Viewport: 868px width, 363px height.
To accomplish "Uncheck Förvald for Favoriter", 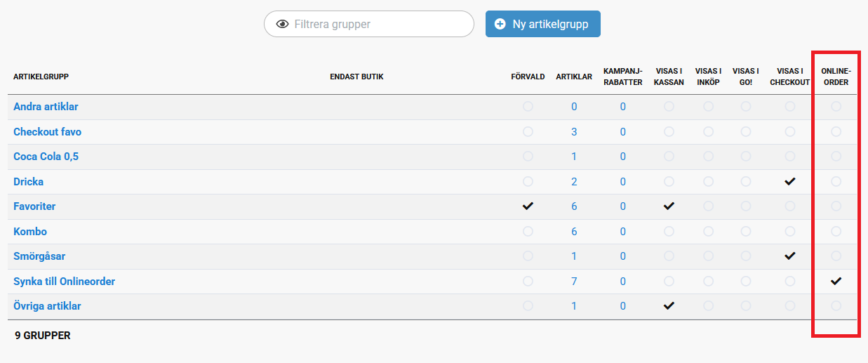I will (528, 206).
